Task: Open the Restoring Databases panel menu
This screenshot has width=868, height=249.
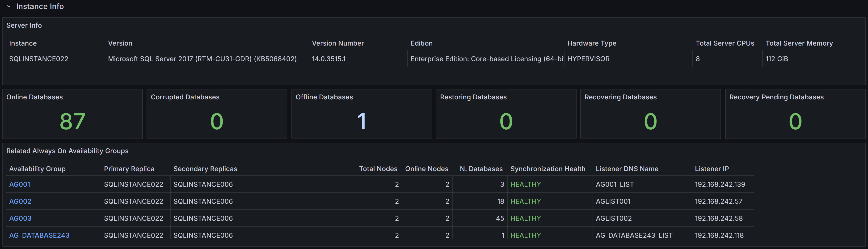Action: [473, 97]
